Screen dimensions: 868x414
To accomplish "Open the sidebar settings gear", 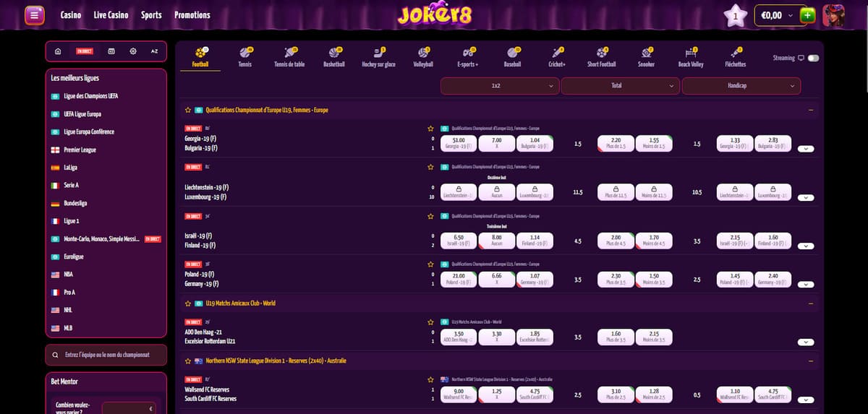I will pyautogui.click(x=133, y=51).
